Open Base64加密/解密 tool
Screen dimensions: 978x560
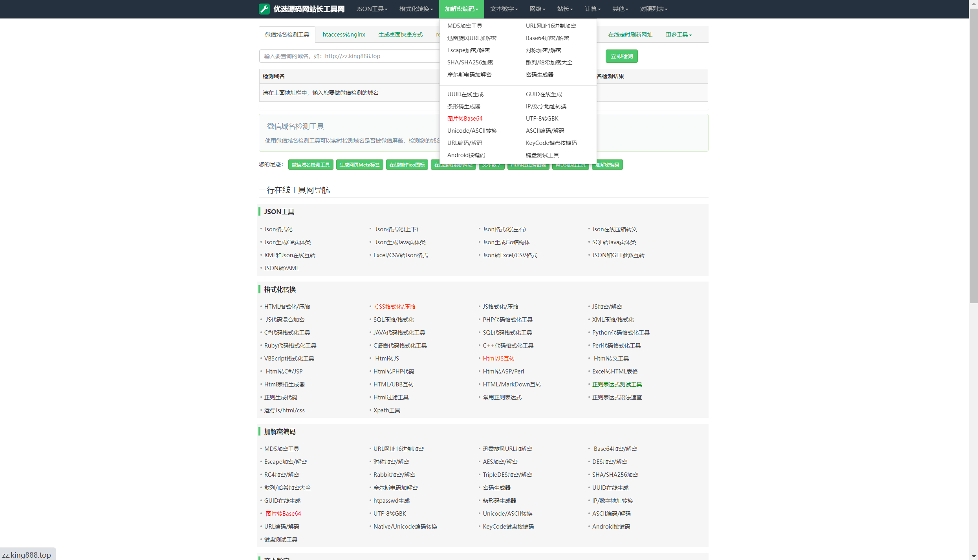[547, 38]
